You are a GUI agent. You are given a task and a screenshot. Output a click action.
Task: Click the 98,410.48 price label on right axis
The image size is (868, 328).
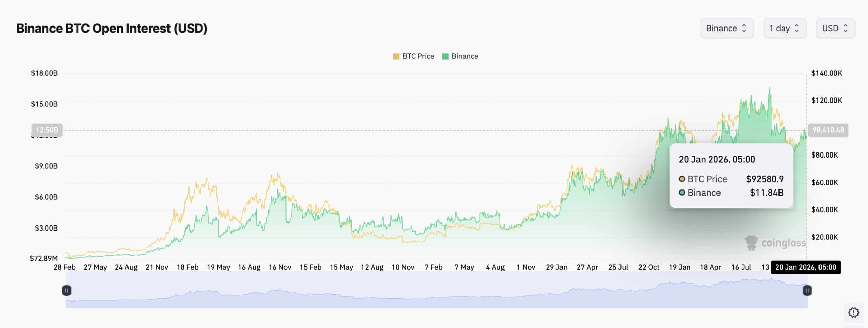(828, 130)
